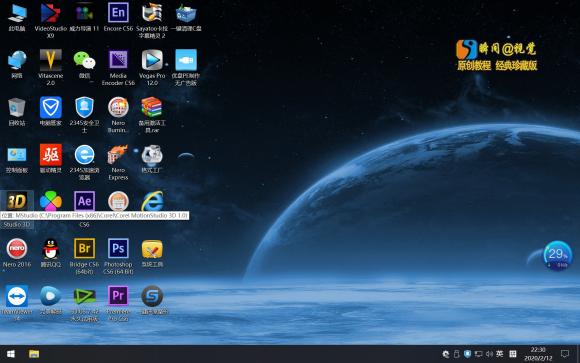580x363 pixels.
Task: Open the USB PE maker shortcut
Action: tap(186, 60)
